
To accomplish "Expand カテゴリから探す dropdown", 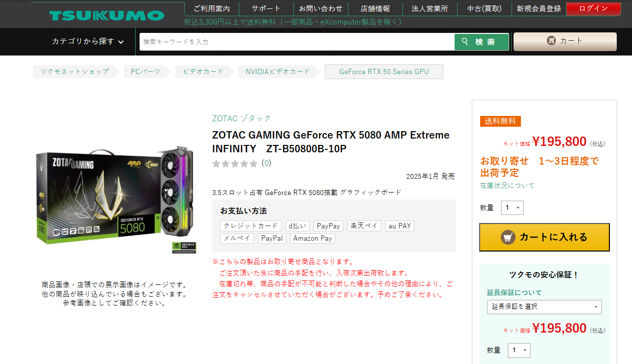I will [x=88, y=42].
